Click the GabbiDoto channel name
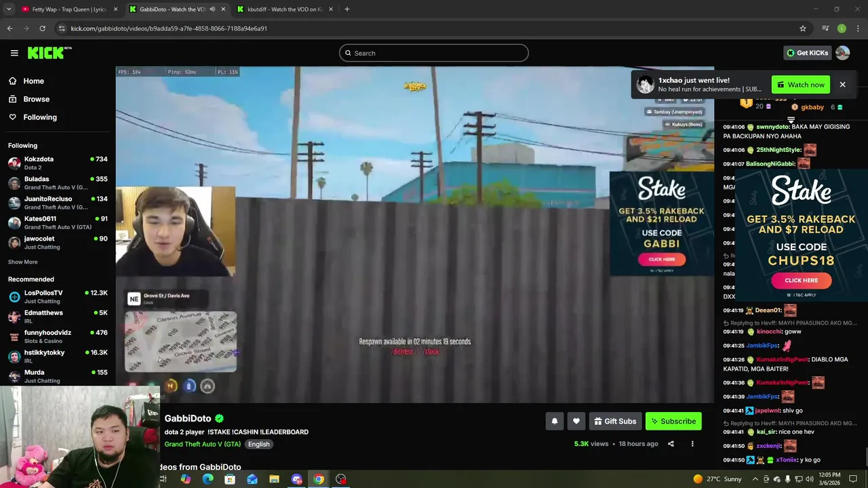The image size is (868, 488). [x=188, y=419]
